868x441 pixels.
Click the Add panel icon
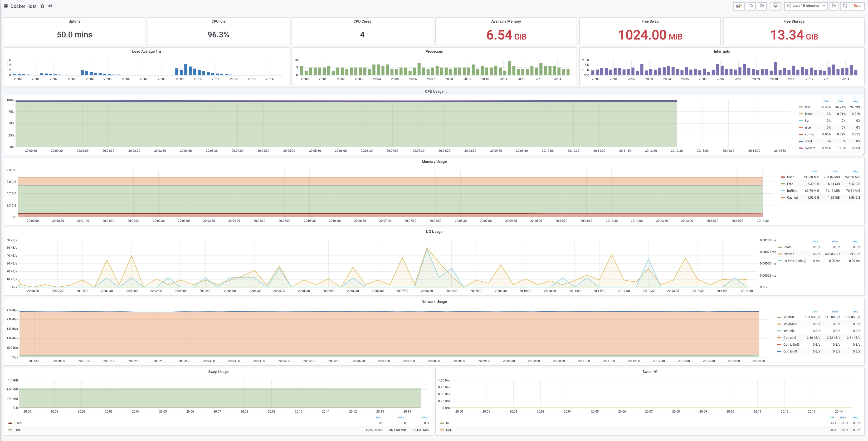[x=739, y=6]
